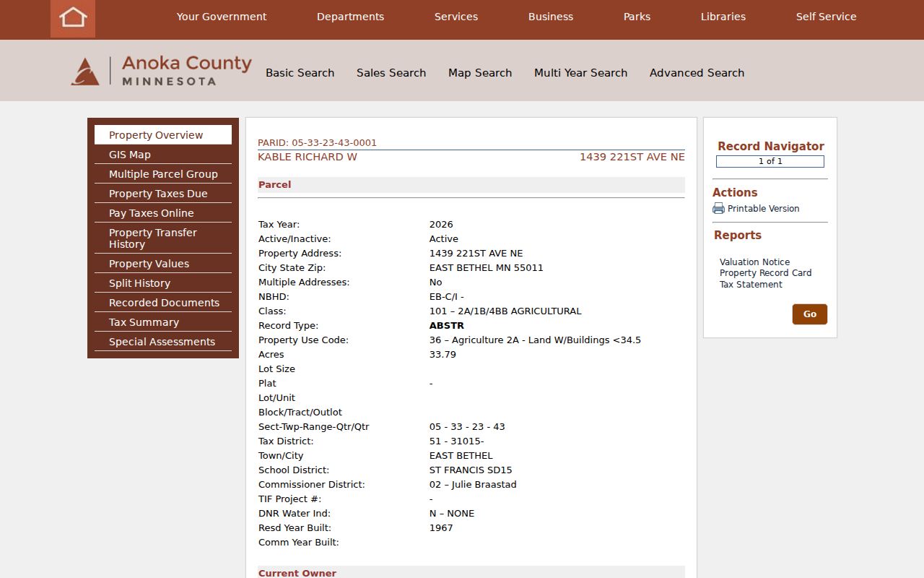
Task: Switch to Advanced Search
Action: 697,73
